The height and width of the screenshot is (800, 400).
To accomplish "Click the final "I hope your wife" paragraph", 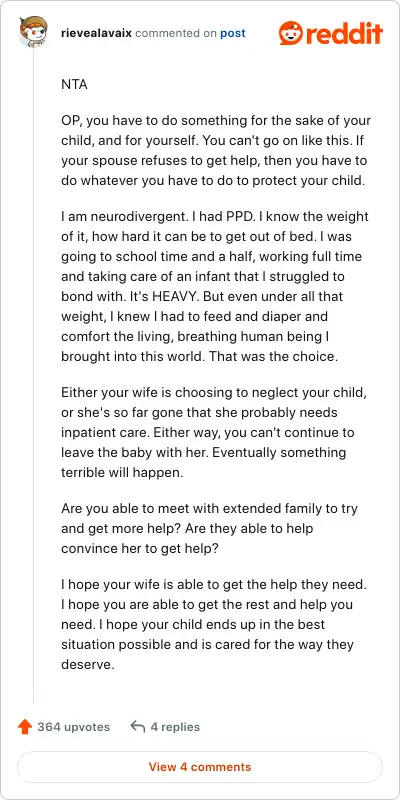I will pyautogui.click(x=214, y=624).
